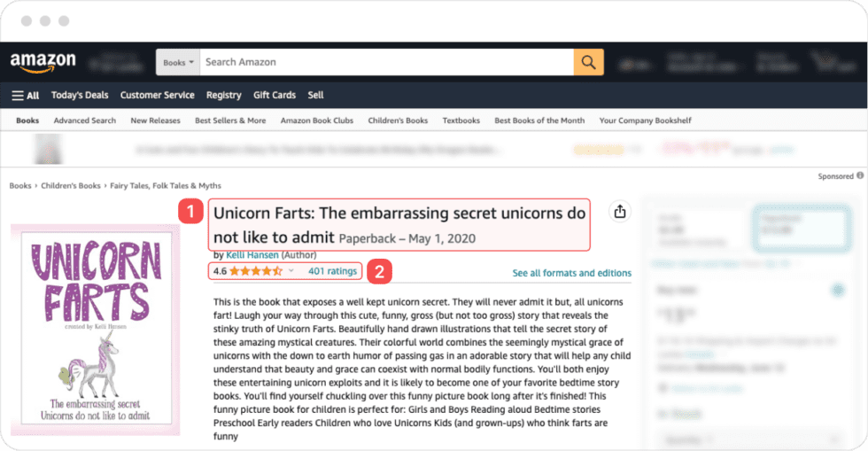Go to the Gift Cards menu item
The image size is (868, 451).
coord(275,95)
